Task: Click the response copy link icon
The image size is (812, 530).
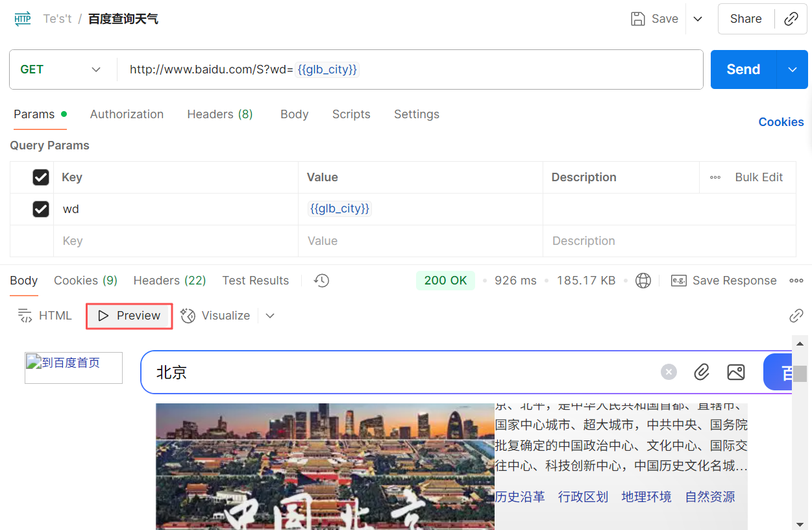Action: (x=796, y=316)
